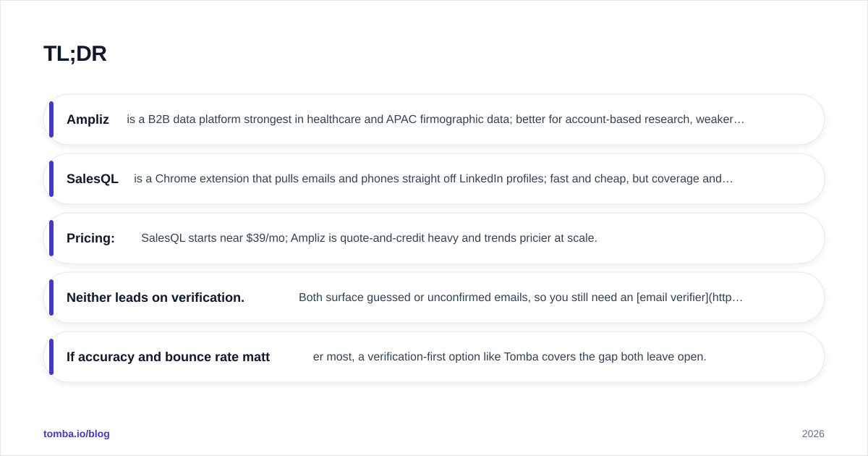Select 'If accuracy and bounce rate matt' text
Image resolution: width=868 pixels, height=456 pixels.
click(168, 357)
